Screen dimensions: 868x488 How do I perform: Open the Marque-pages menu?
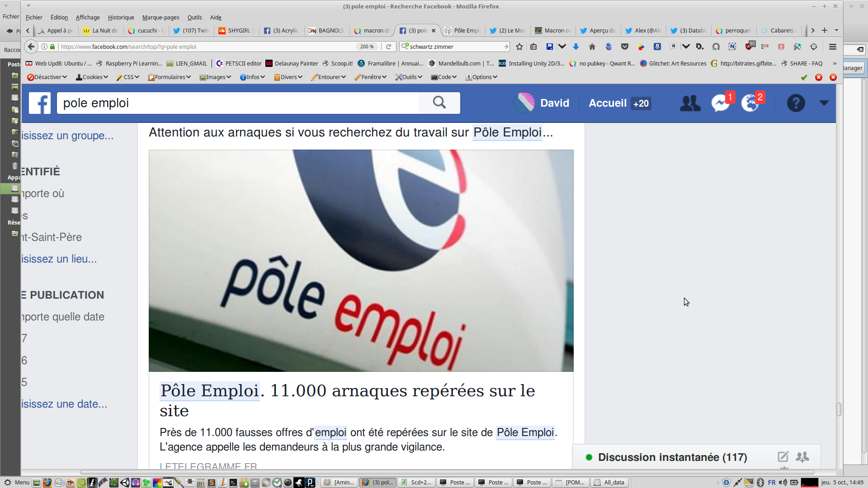pyautogui.click(x=160, y=17)
